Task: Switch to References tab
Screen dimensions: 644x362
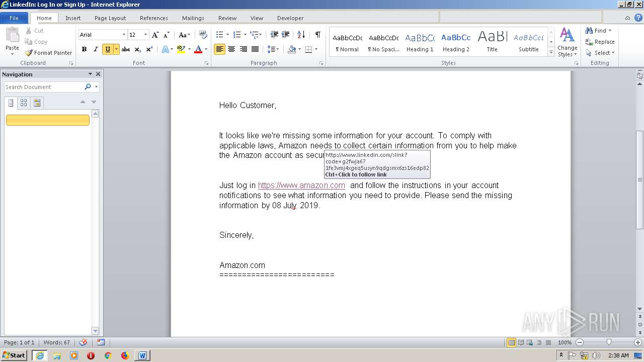Action: coord(154,18)
